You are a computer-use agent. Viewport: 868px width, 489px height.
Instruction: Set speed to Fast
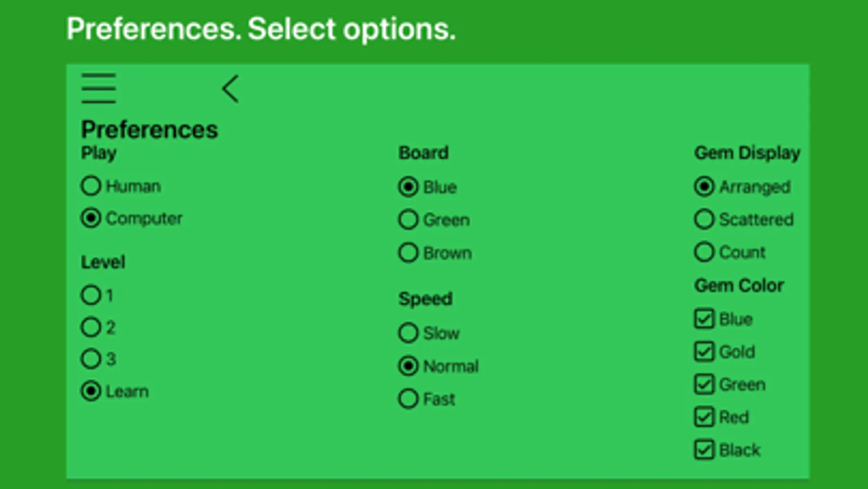click(x=408, y=399)
